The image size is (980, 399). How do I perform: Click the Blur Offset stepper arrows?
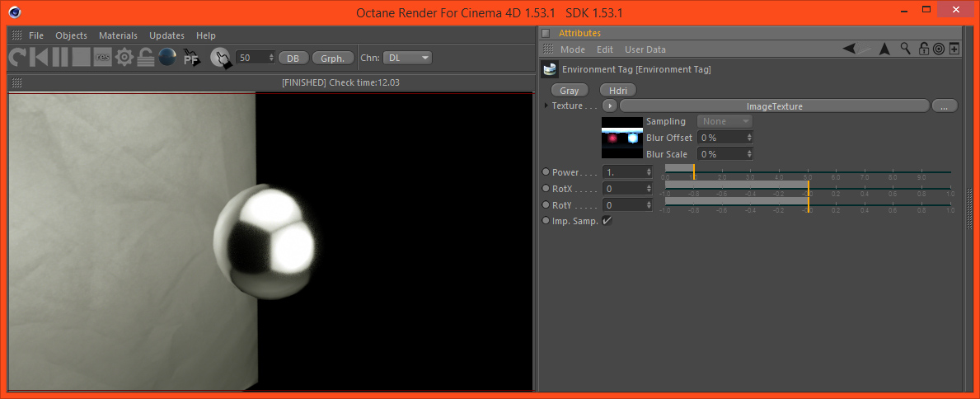coord(749,138)
